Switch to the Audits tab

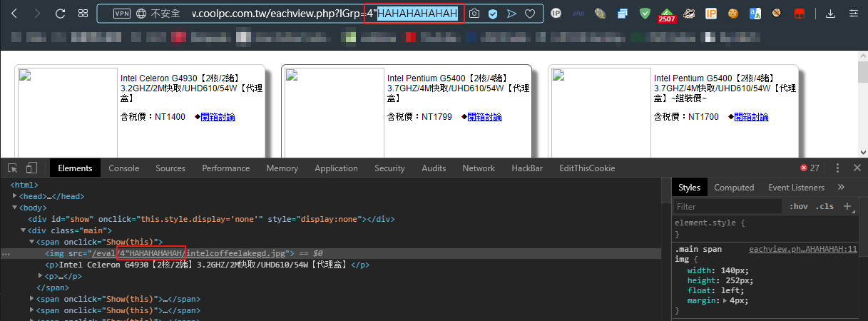click(x=434, y=168)
